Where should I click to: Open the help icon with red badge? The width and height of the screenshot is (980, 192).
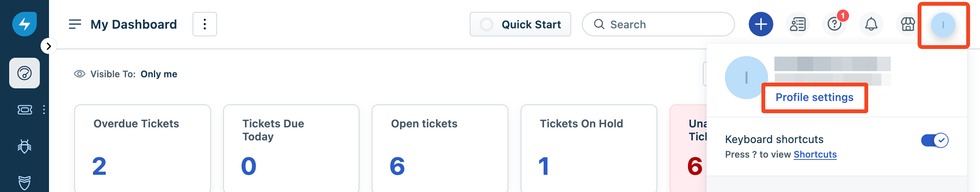835,24
